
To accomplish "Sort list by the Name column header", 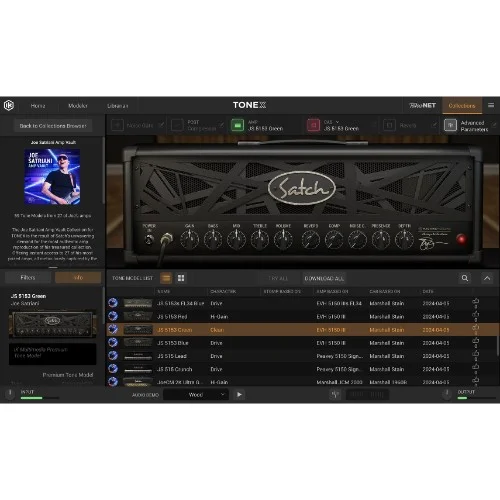I will [x=164, y=291].
